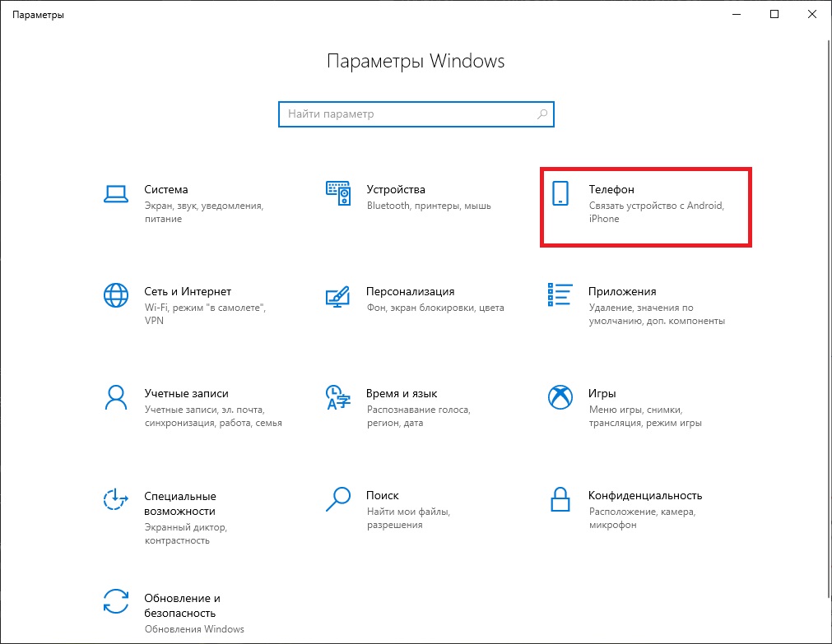The height and width of the screenshot is (644, 832).
Task: Click the Сеть и Интернет globe icon
Action: click(x=116, y=295)
